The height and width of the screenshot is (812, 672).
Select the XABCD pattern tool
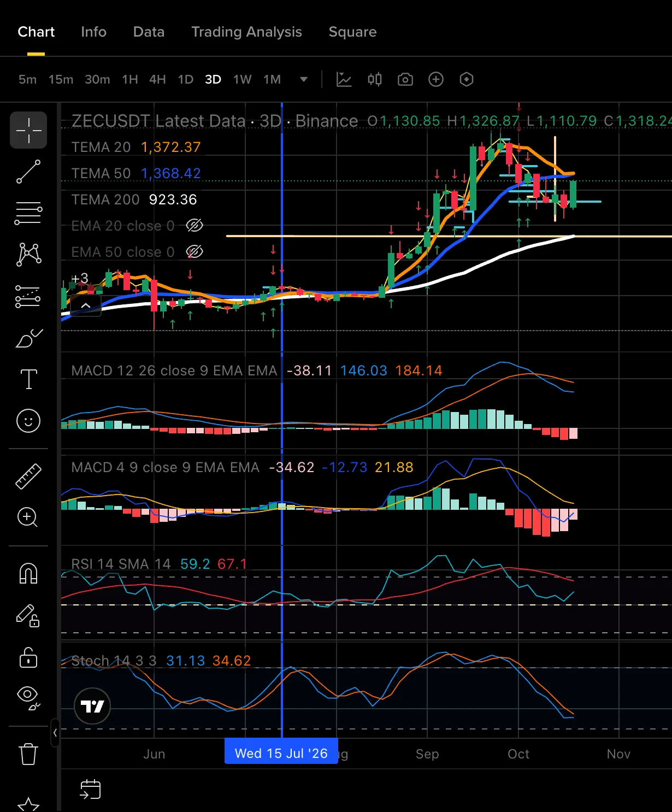pyautogui.click(x=28, y=255)
